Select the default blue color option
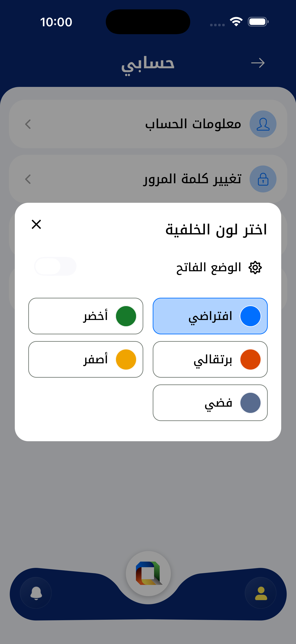Screen dimensions: 296x644 (x=210, y=316)
